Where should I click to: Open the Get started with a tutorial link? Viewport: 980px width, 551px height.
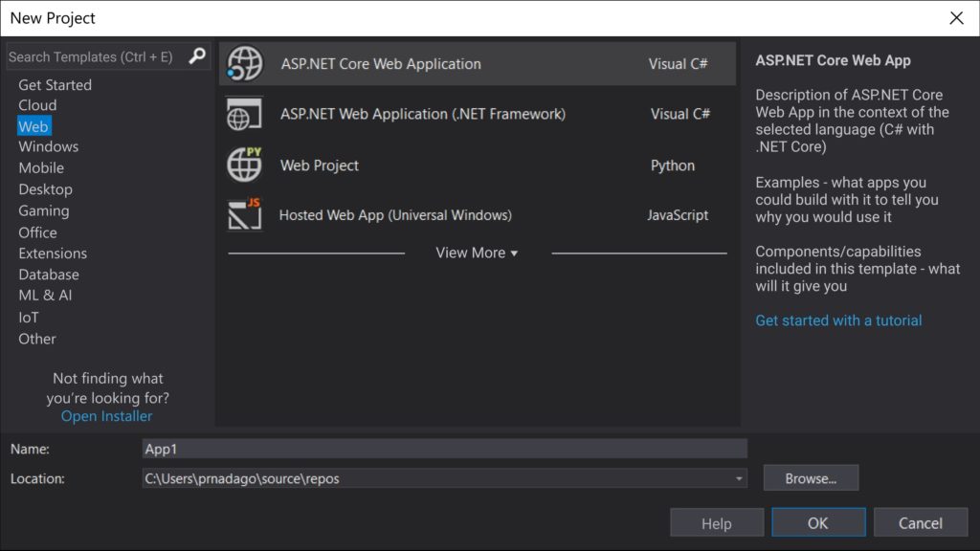tap(838, 320)
